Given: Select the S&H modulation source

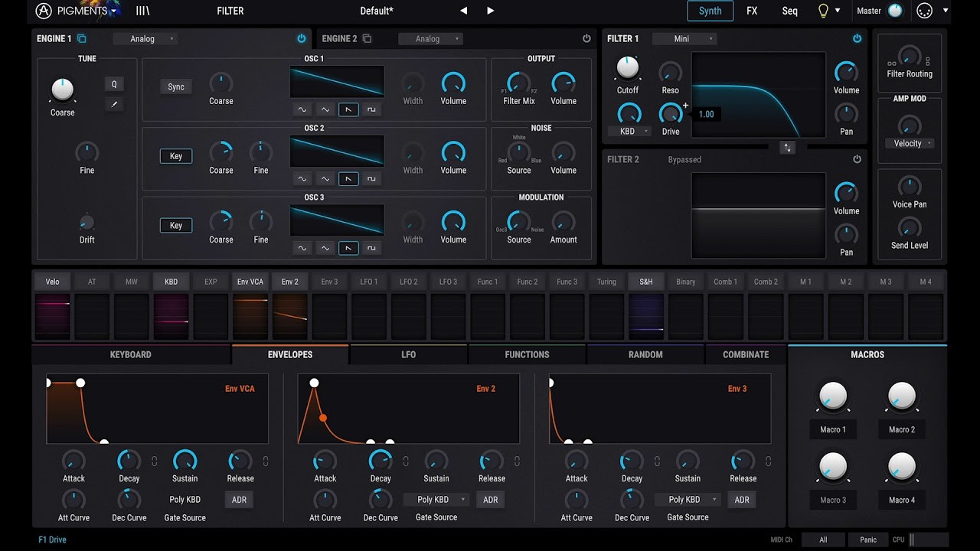Looking at the screenshot, I should point(646,282).
